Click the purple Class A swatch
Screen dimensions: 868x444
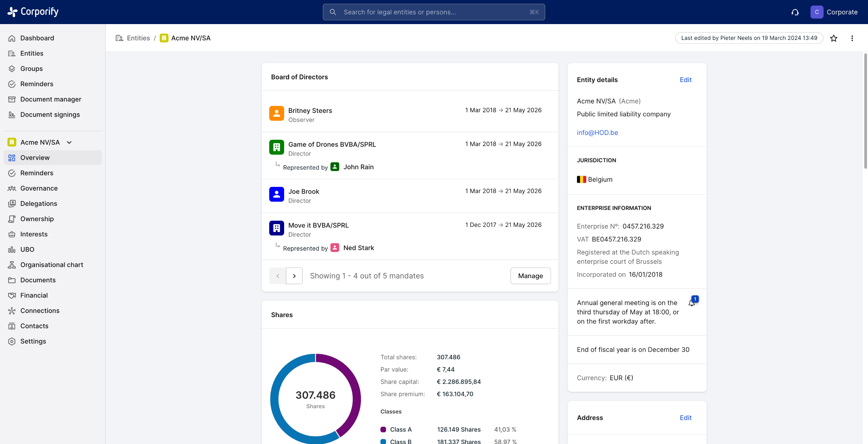tap(383, 429)
